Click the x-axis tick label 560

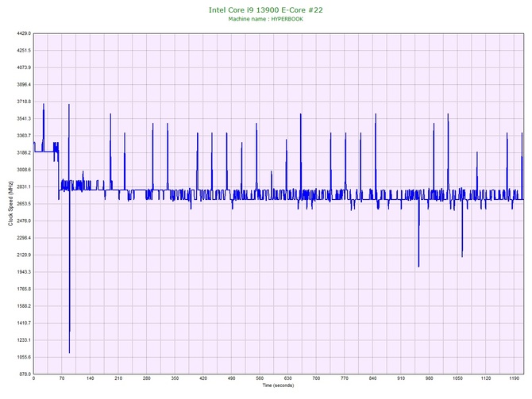260,378
